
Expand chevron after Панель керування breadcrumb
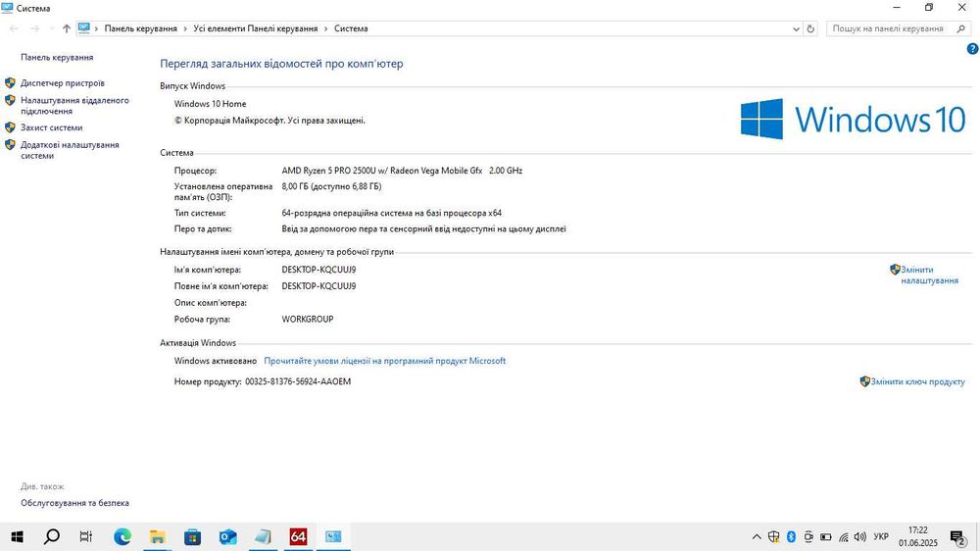(185, 28)
